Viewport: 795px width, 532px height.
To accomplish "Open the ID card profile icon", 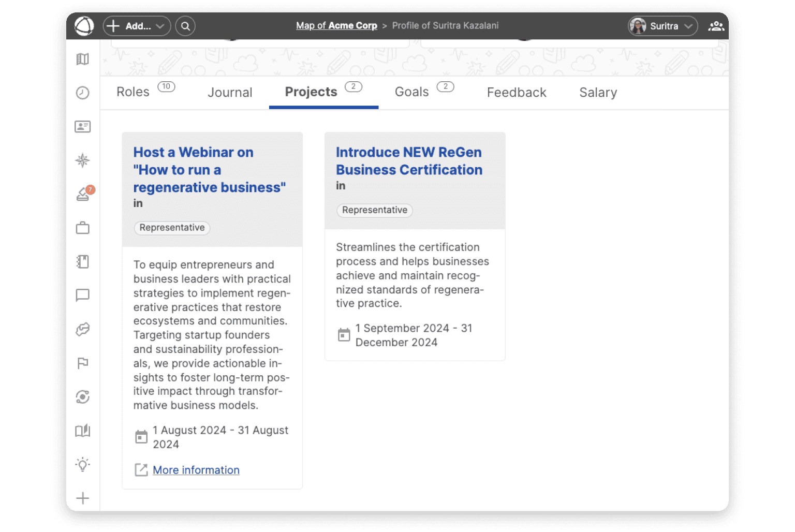I will point(83,126).
